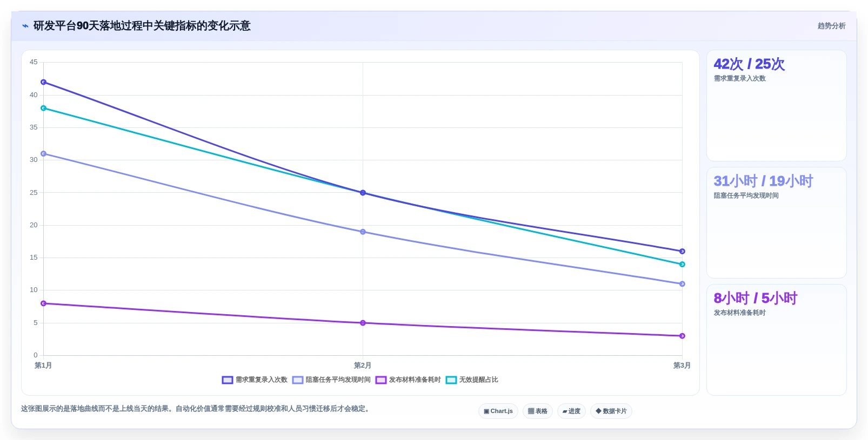Toggle the 发布材料准备耗时 legend swatch
Image resolution: width=868 pixels, height=440 pixels.
click(381, 380)
